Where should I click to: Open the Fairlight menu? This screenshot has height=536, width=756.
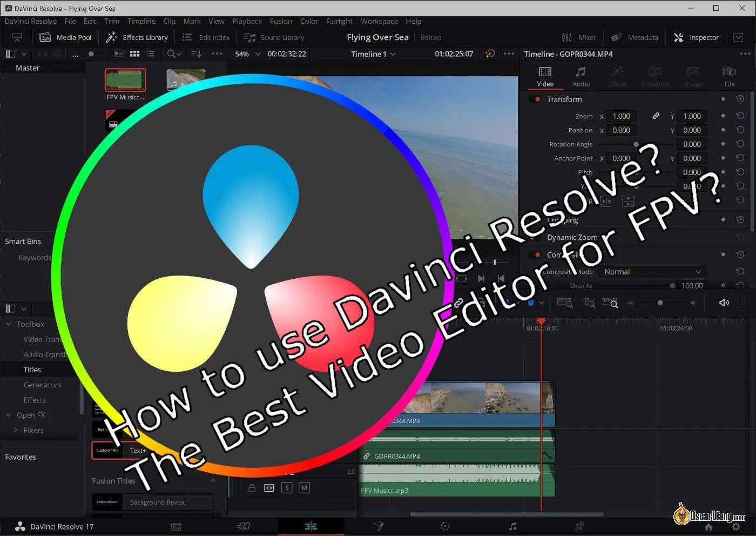coord(339,21)
